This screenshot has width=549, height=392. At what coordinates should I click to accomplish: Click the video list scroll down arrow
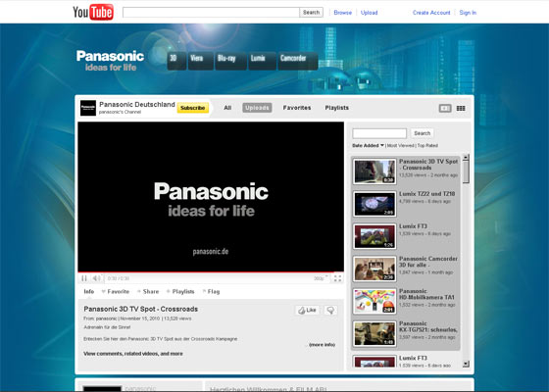tap(466, 364)
